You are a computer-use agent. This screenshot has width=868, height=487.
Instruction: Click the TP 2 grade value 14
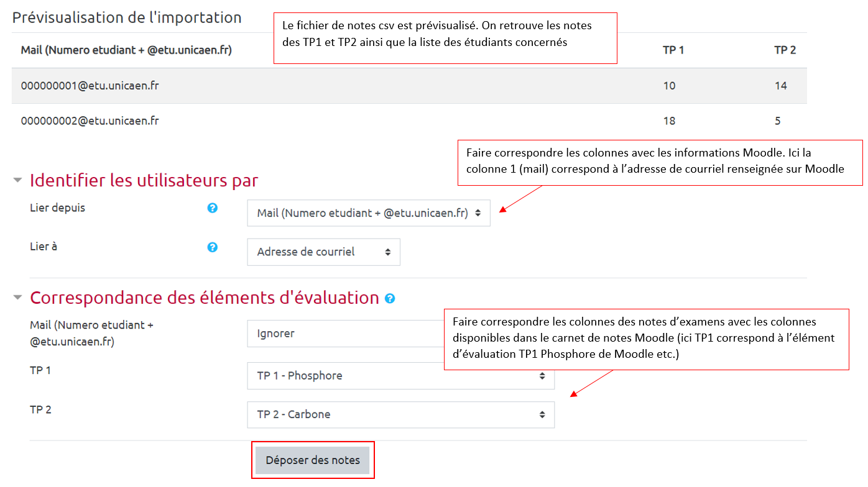click(x=781, y=86)
